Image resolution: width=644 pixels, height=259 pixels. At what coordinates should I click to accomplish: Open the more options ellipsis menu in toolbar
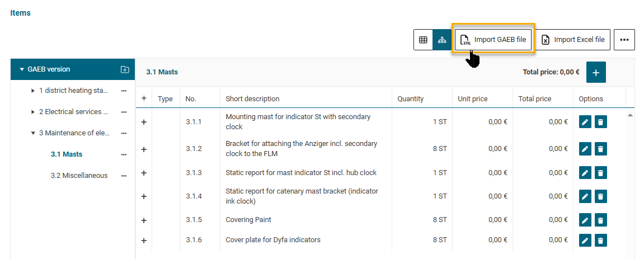click(x=624, y=40)
